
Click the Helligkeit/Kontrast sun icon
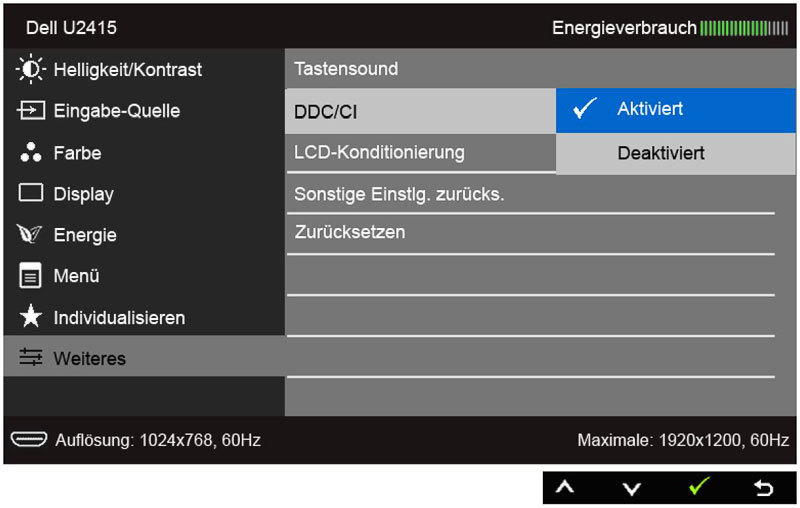(31, 70)
